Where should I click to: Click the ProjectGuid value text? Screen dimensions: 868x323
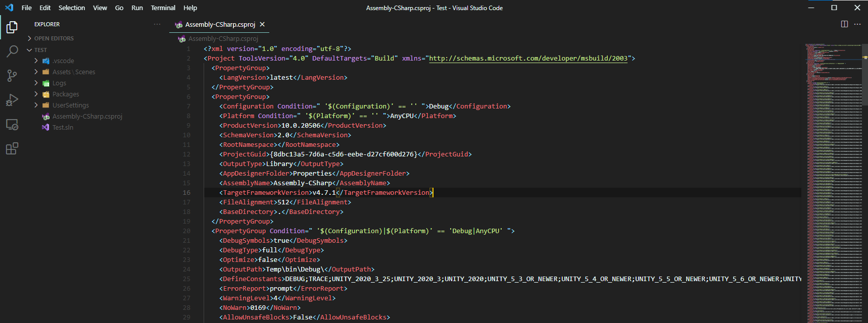coord(344,154)
